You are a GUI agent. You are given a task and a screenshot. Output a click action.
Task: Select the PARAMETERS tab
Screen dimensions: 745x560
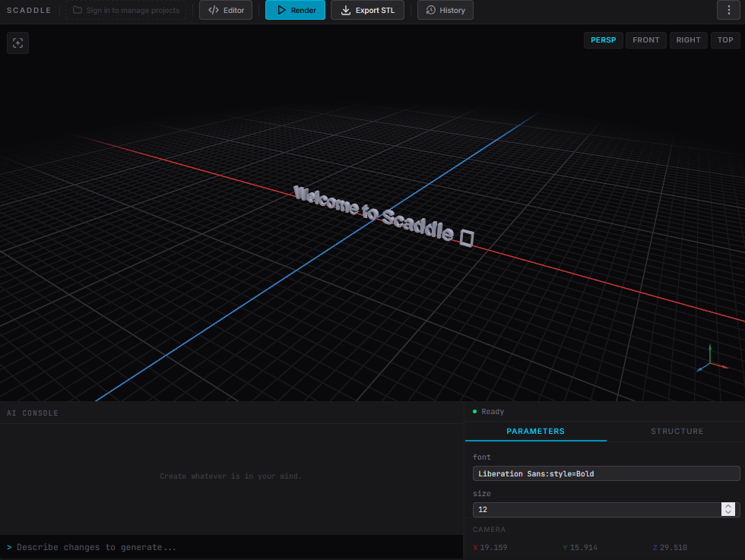[x=535, y=431]
